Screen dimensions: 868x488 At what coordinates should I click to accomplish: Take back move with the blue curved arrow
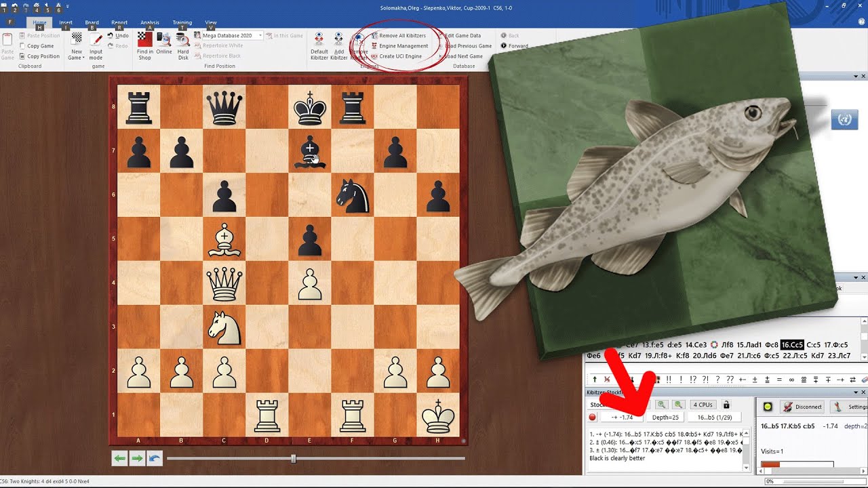tap(154, 459)
